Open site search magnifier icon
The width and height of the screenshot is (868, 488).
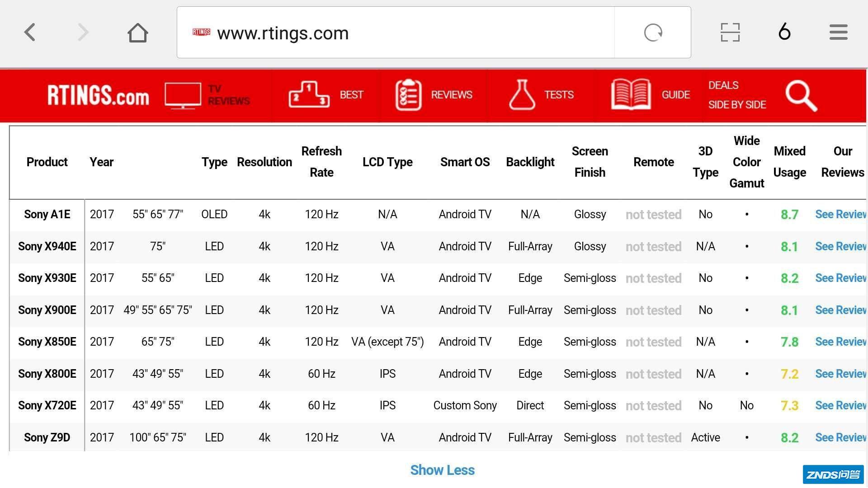click(801, 95)
